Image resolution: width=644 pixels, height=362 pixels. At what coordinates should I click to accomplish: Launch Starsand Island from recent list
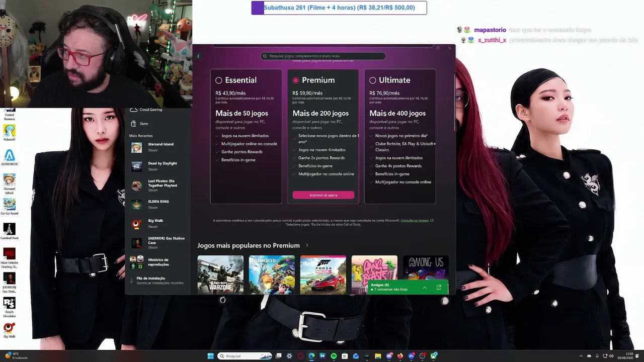pos(157,147)
